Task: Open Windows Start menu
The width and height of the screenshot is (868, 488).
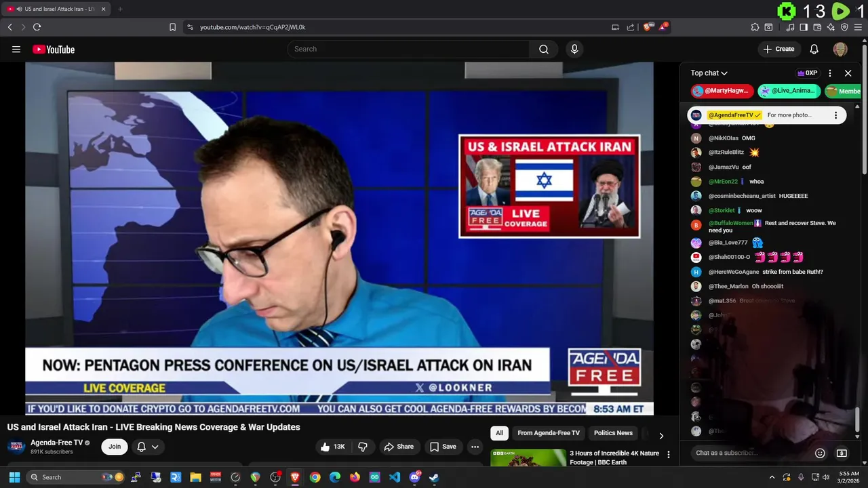Action: [x=14, y=477]
